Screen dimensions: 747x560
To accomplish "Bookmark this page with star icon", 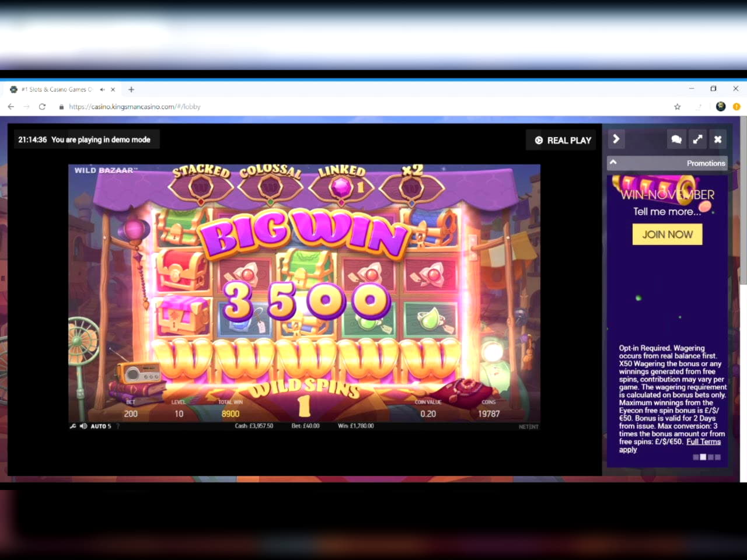I will click(678, 107).
